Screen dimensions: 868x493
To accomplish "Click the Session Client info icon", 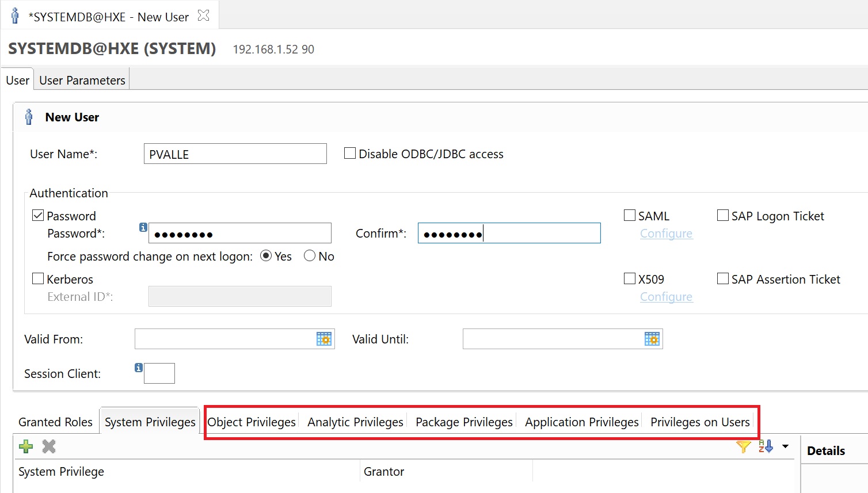I will [x=139, y=368].
